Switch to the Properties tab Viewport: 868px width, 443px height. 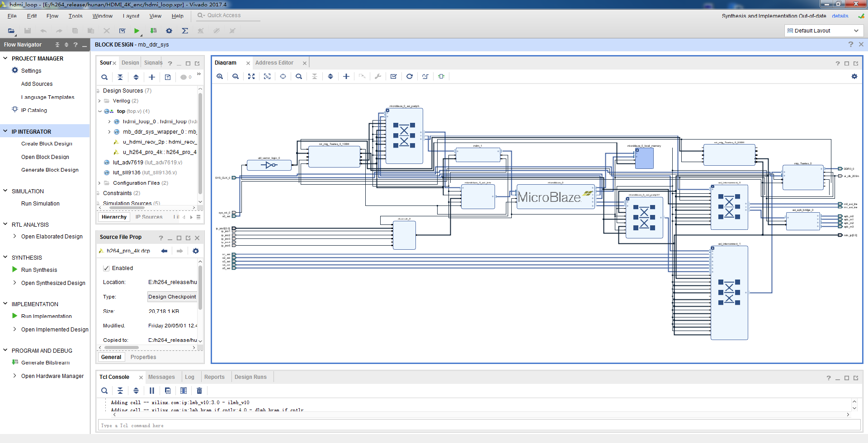coord(143,357)
